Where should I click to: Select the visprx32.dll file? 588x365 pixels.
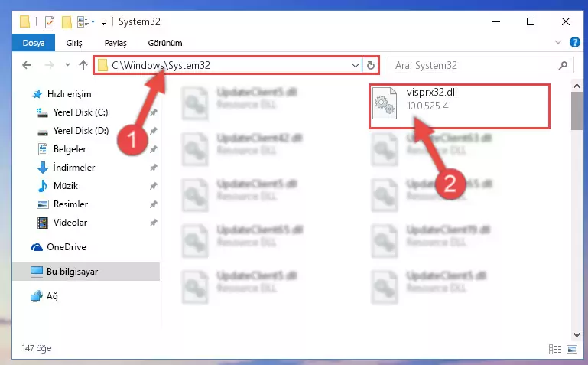pyautogui.click(x=459, y=106)
